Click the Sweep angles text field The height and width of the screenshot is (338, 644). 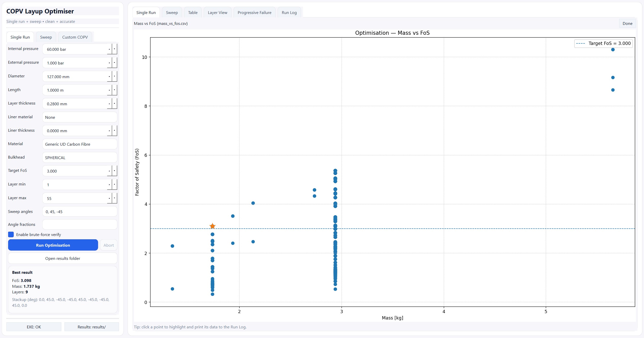[80, 212]
